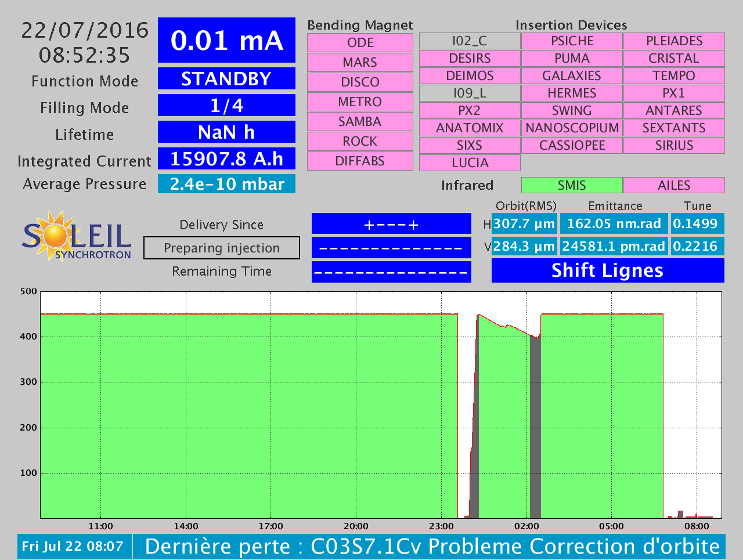Select the NaN h lifetime value
This screenshot has width=743, height=560.
pos(226,132)
